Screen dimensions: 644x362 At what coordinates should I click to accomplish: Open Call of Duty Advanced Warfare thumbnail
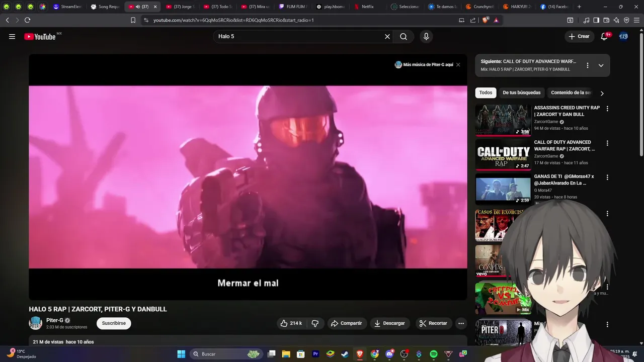click(503, 155)
